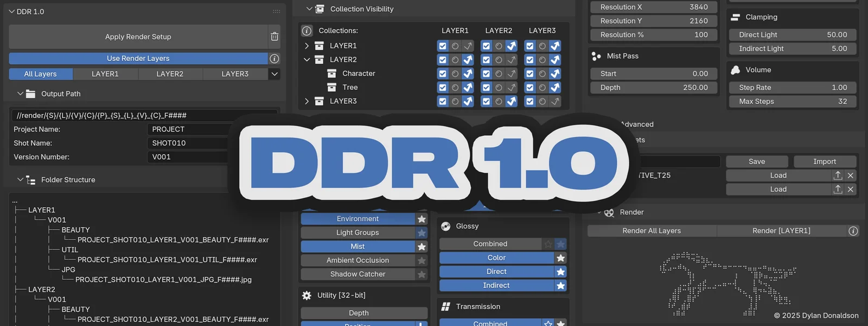Toggle the Tree collection checkbox in LAYER3 column
Viewport: 868px width, 326px height.
coord(530,87)
